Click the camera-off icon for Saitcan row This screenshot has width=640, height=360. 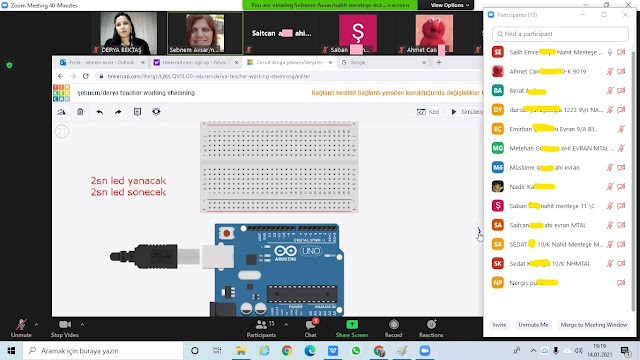pos(621,225)
